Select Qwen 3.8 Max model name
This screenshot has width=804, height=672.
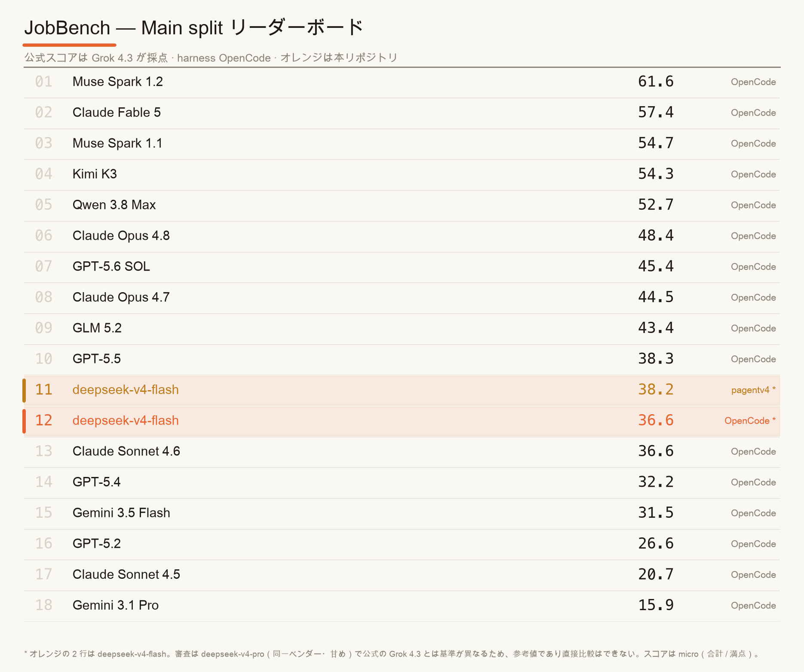click(x=114, y=205)
